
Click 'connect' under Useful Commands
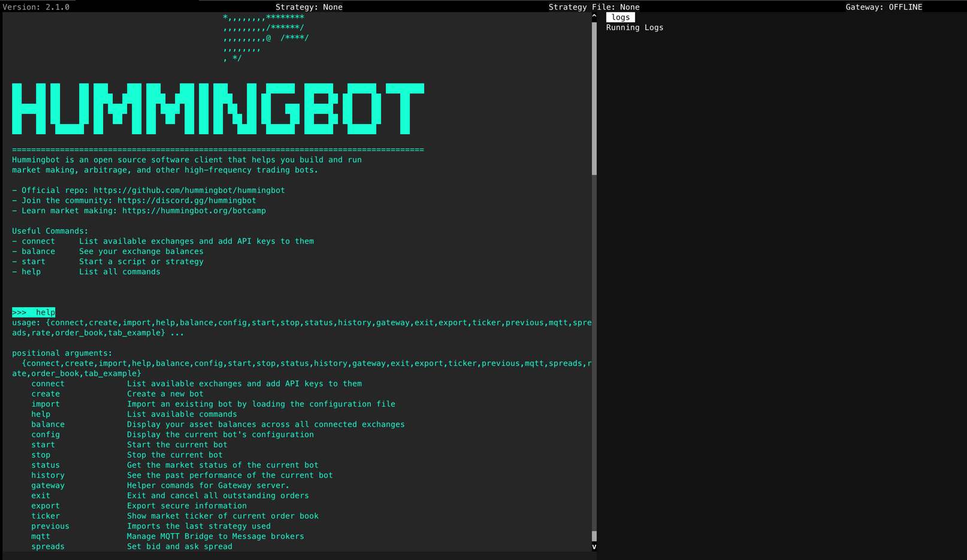pyautogui.click(x=38, y=241)
